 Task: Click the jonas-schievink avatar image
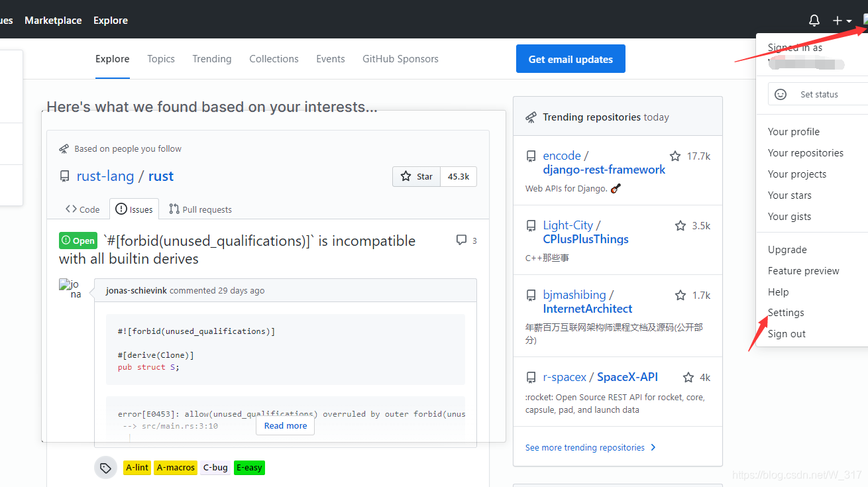coord(71,289)
